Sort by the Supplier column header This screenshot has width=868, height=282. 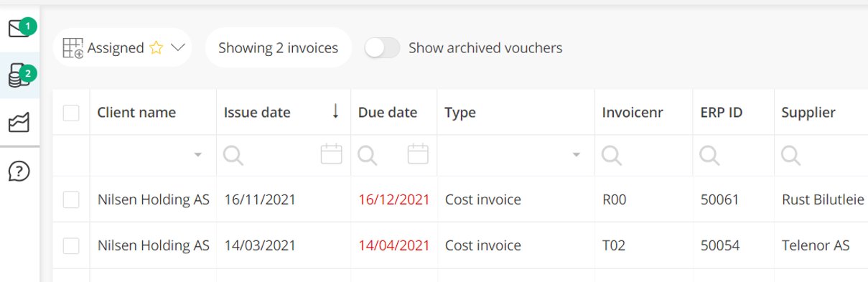(808, 113)
